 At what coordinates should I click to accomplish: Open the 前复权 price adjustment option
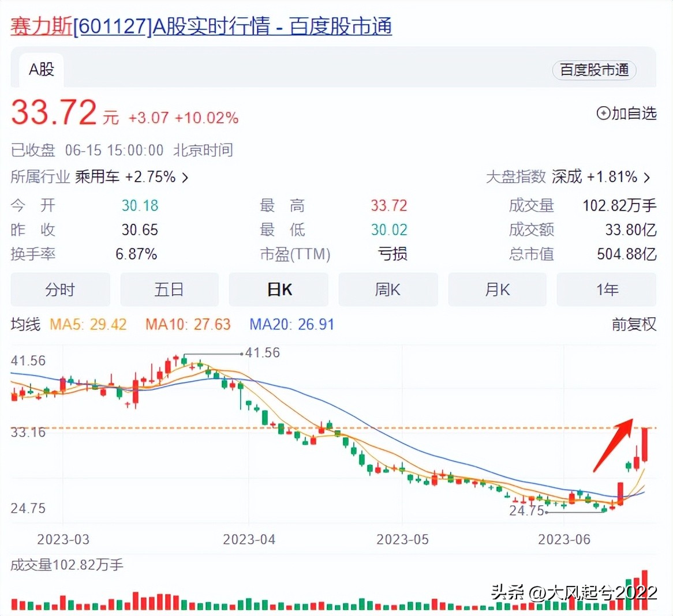[x=633, y=324]
